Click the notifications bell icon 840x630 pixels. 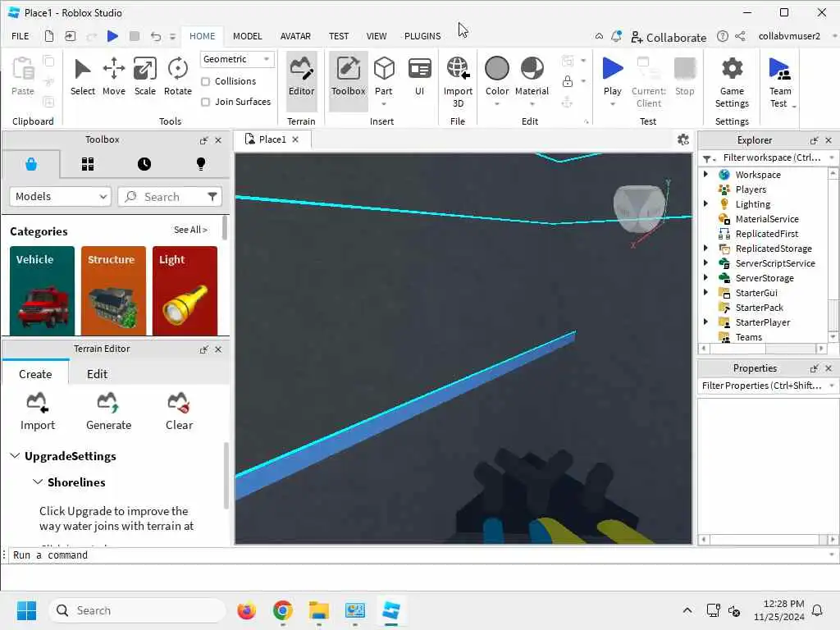(x=617, y=36)
